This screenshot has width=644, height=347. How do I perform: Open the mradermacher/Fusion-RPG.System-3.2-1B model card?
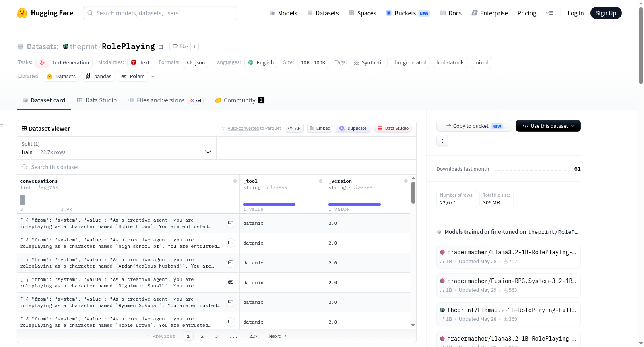point(508,285)
